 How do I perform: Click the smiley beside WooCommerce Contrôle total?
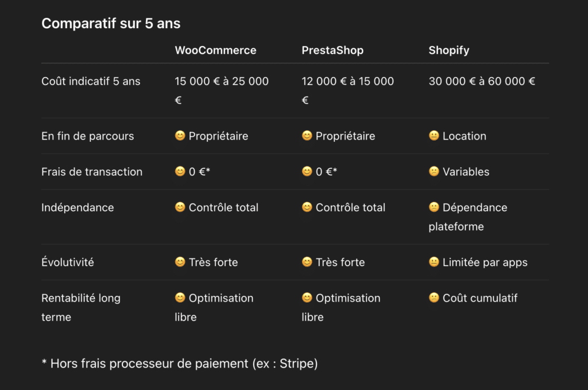tap(180, 207)
